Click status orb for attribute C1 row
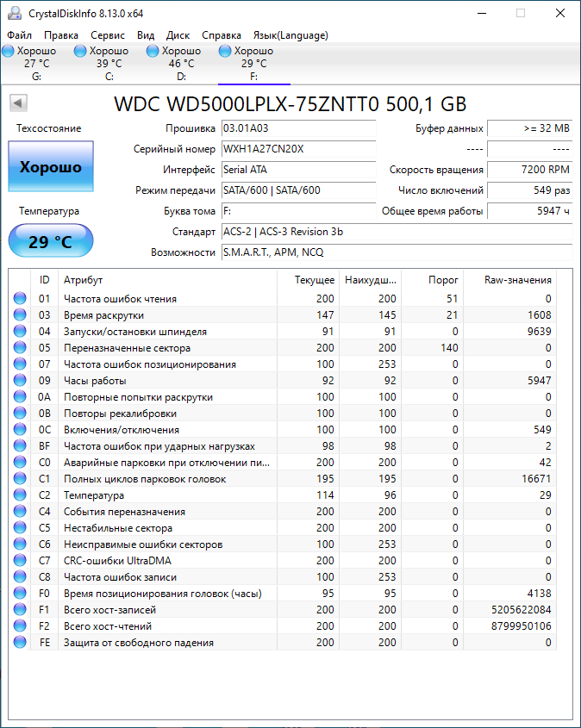This screenshot has height=728, width=581. [20, 478]
